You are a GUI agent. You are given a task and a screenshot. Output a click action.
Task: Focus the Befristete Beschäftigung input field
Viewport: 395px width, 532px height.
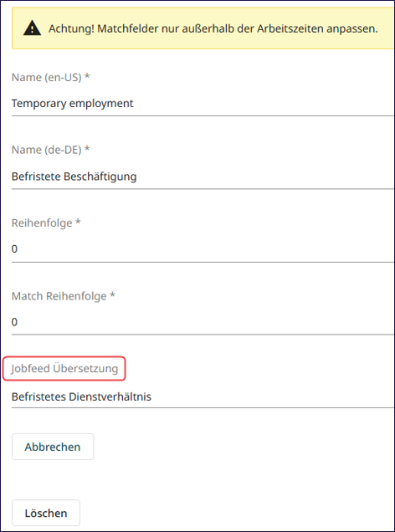[203, 176]
